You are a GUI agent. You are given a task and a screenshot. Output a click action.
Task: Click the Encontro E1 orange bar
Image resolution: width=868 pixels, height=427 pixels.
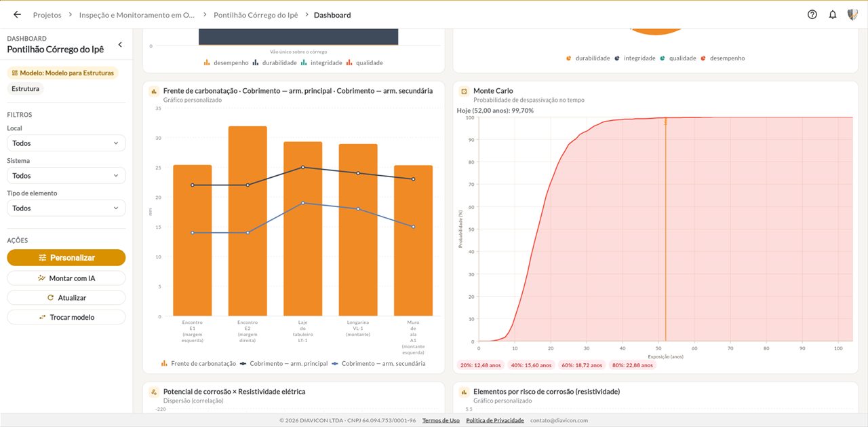pos(193,240)
